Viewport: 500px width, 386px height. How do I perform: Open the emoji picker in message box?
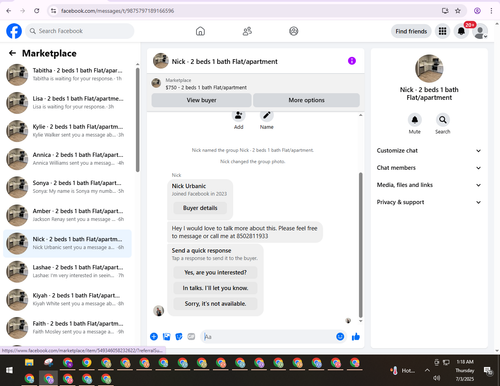340,337
